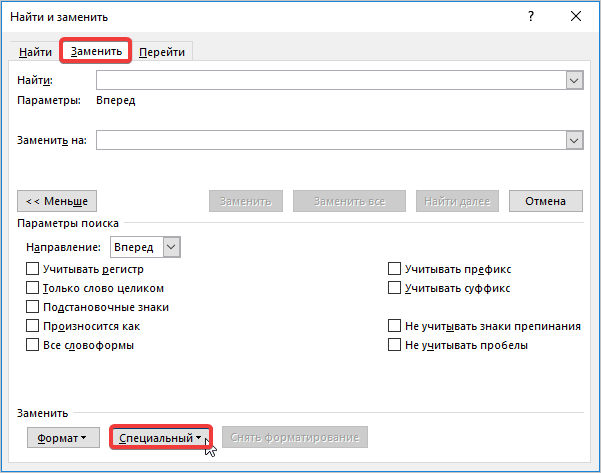The width and height of the screenshot is (601, 473).
Task: Tick the Все словоформы checkbox
Action: 32,345
